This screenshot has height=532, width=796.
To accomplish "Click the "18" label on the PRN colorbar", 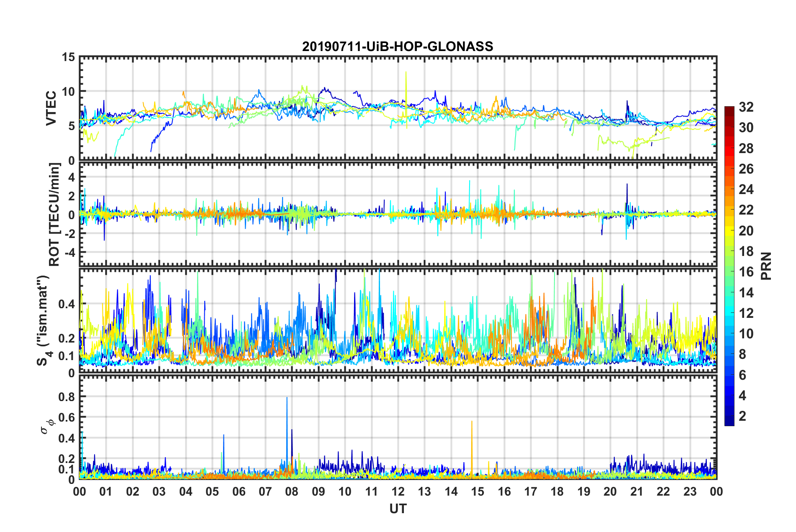I will [746, 251].
